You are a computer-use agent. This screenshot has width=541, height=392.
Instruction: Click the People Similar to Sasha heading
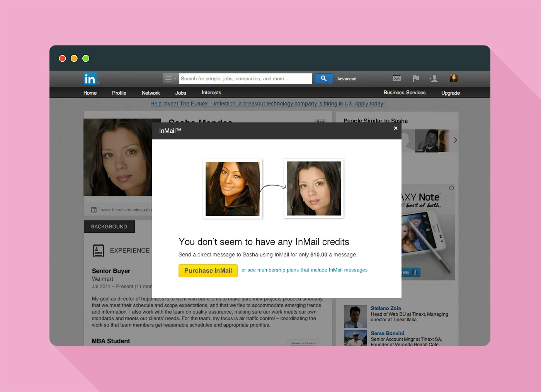point(376,120)
